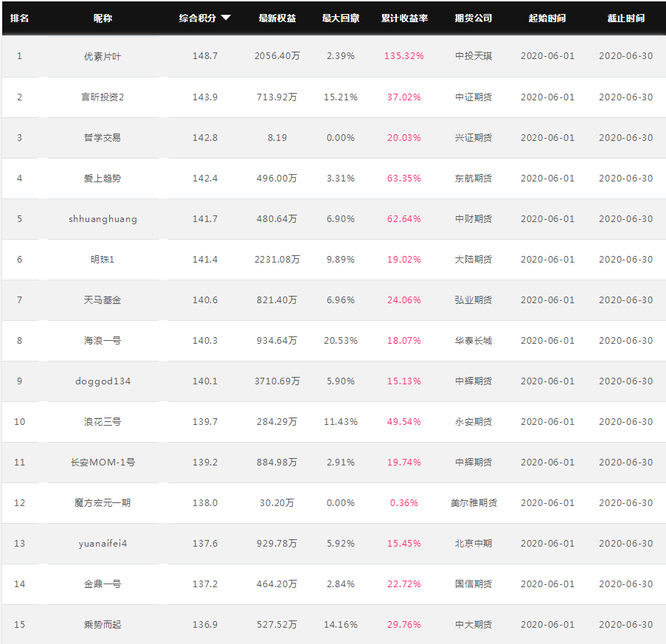The width and height of the screenshot is (666, 644).
Task: Open yuanaifei4 trader profile
Action: click(103, 544)
